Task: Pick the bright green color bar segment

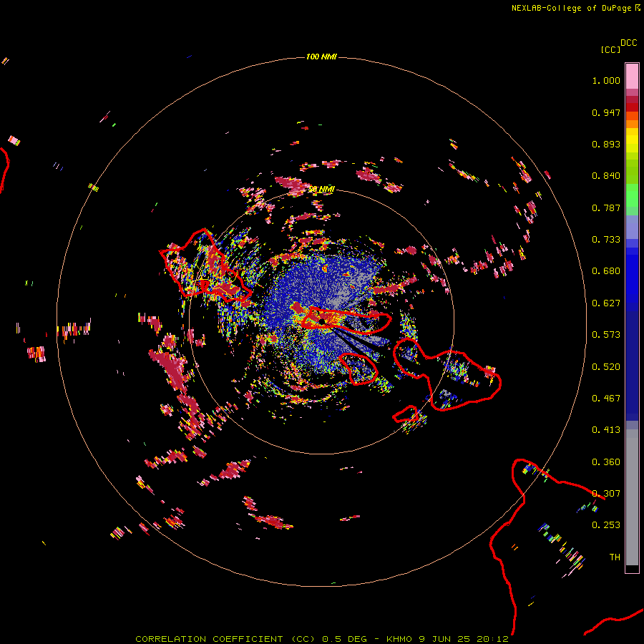Action: (632, 195)
